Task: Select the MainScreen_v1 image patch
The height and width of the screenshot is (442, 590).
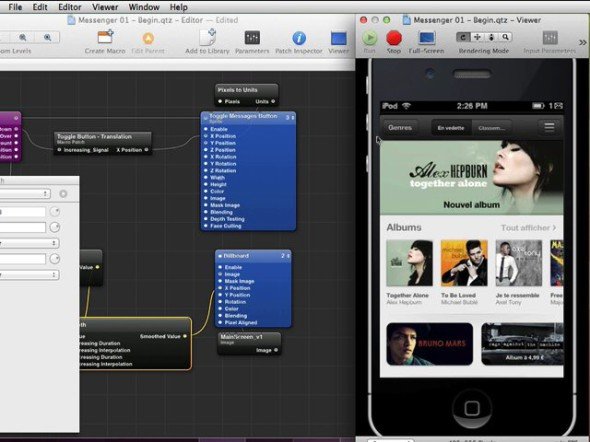Action: pyautogui.click(x=249, y=343)
